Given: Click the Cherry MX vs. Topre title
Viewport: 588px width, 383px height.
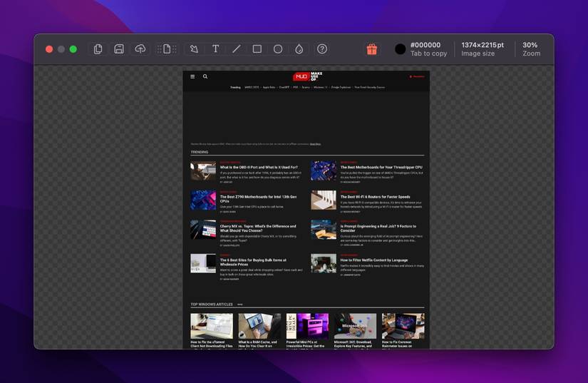Looking at the screenshot, I should point(258,228).
